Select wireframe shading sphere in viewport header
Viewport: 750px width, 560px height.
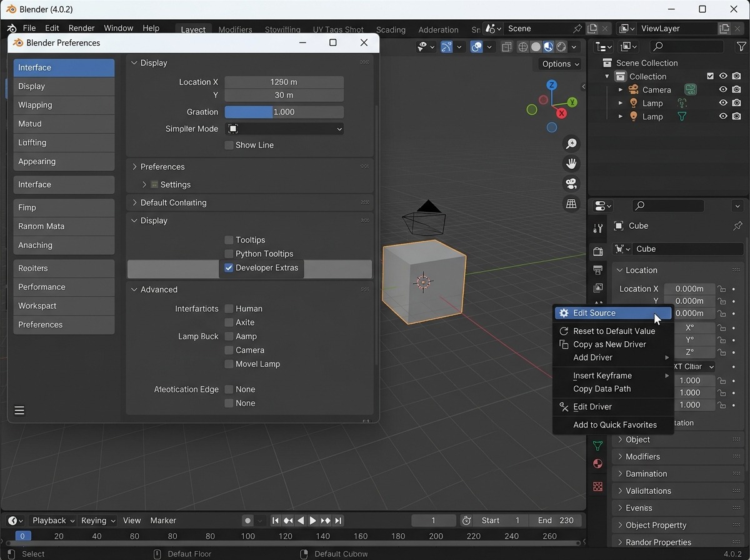[x=523, y=47]
